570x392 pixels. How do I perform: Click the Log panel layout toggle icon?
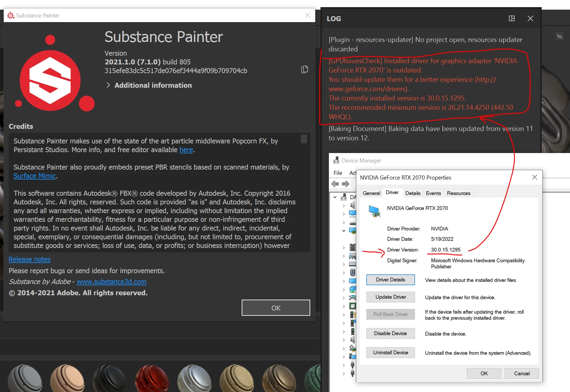pos(512,18)
